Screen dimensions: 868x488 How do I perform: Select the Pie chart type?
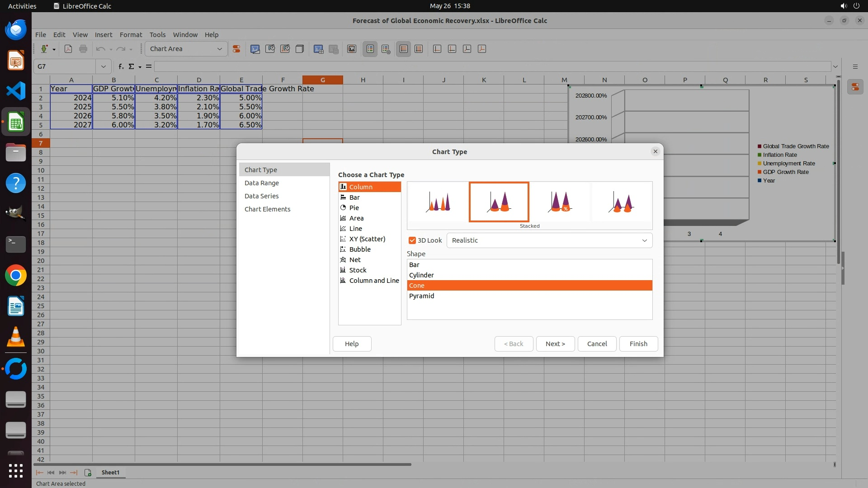click(x=354, y=208)
